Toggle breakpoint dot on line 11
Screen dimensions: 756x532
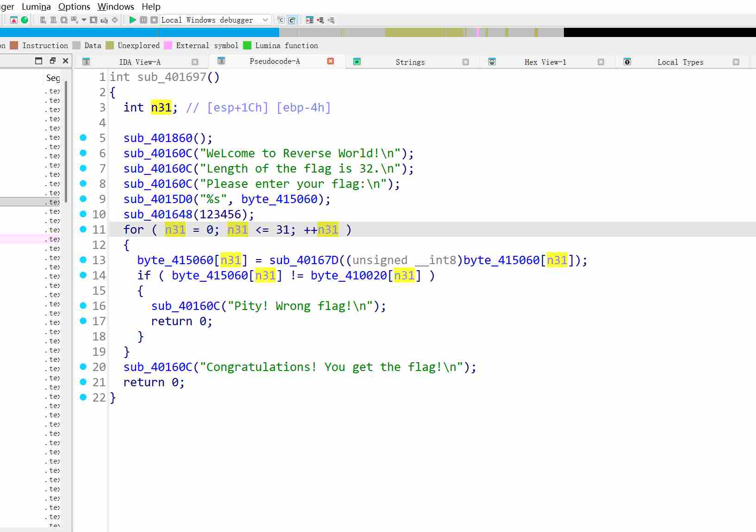(x=83, y=229)
